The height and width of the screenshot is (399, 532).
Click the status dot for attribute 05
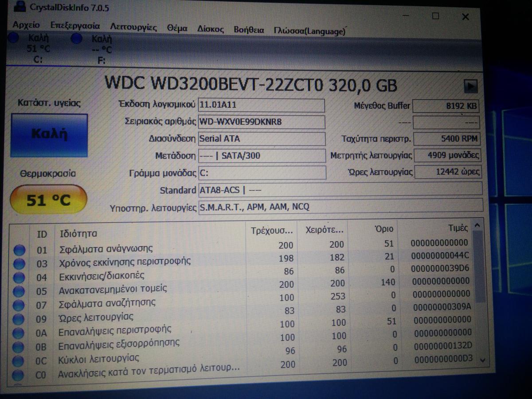pos(19,293)
